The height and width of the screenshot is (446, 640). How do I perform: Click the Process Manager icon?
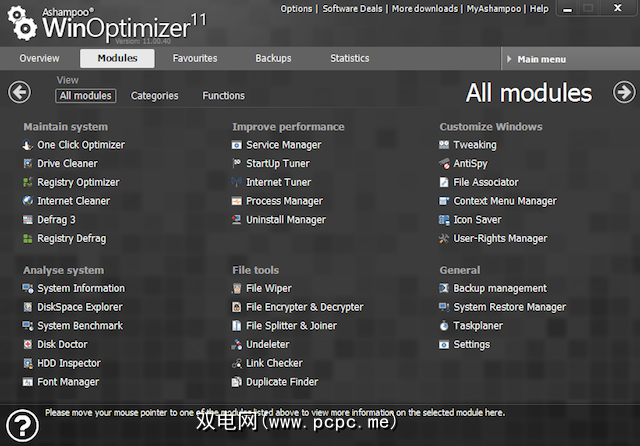(x=236, y=201)
